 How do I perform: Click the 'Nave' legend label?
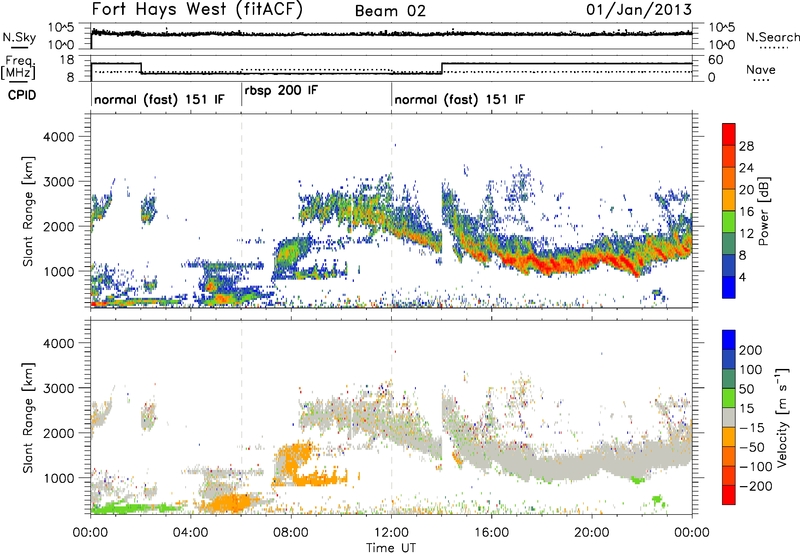pyautogui.click(x=761, y=69)
